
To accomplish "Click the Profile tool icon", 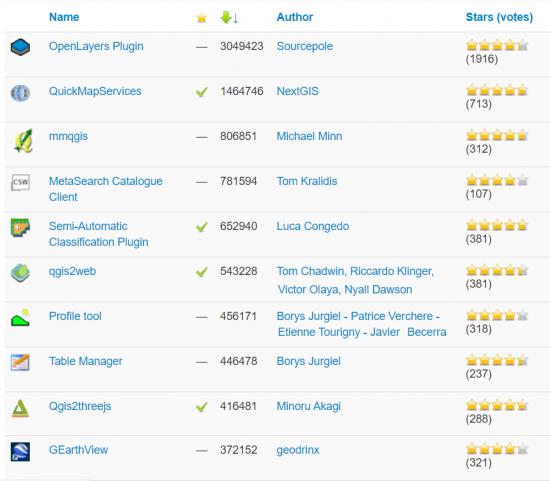I will click(x=20, y=318).
